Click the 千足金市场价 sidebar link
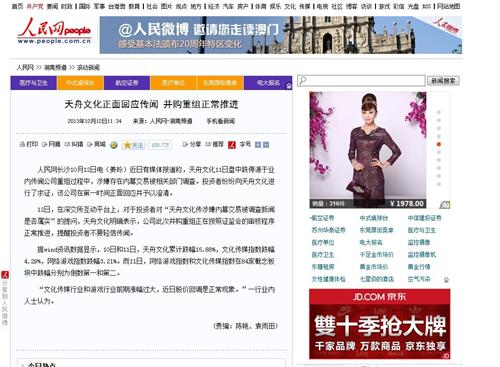 tap(377, 255)
